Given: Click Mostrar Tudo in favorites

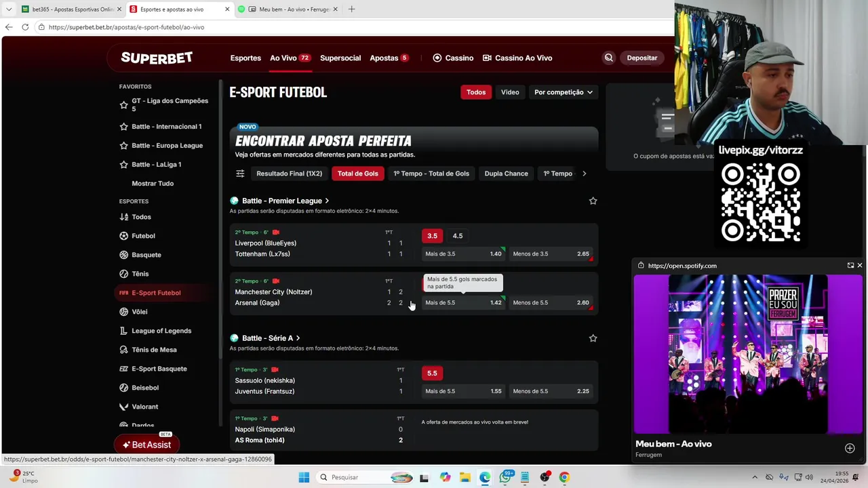Looking at the screenshot, I should pos(153,184).
